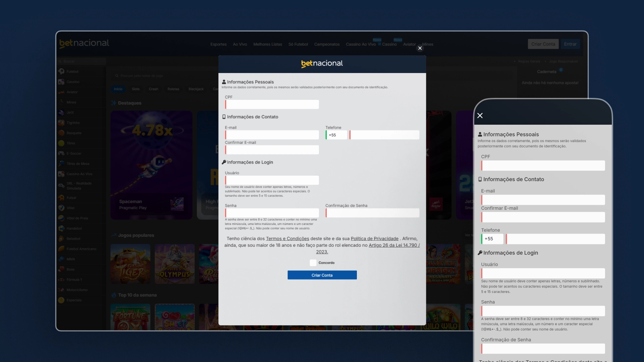Viewport: 644px width, 362px height.
Task: Toggle the Concordo checkbox agreement
Action: tap(313, 262)
